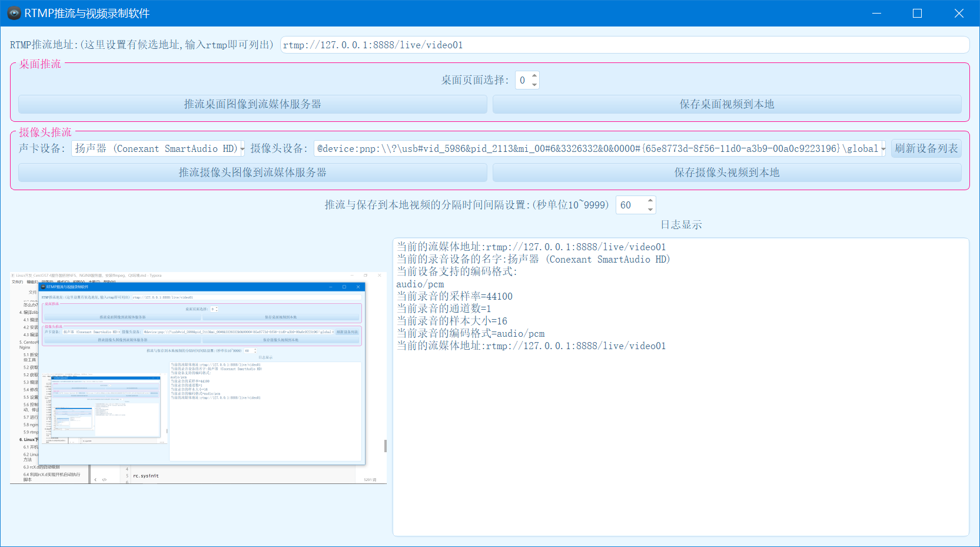Click the desktop page number field showing 0
980x547 pixels.
click(x=523, y=80)
